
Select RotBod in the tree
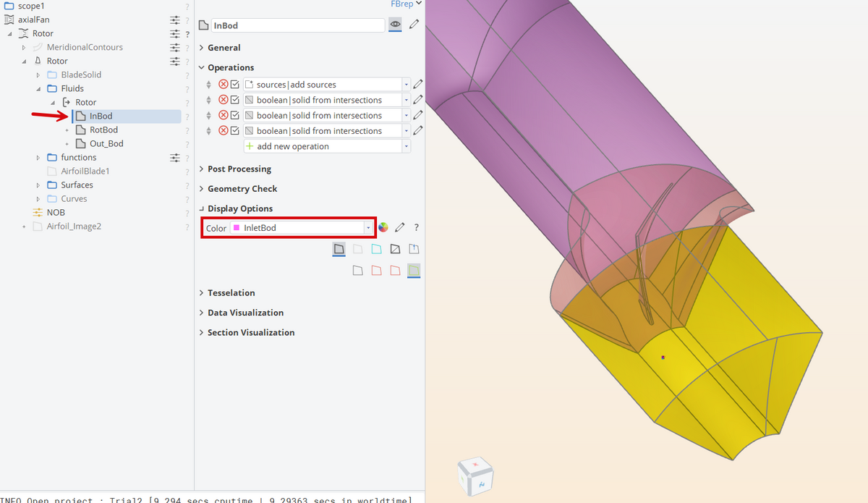(x=103, y=130)
